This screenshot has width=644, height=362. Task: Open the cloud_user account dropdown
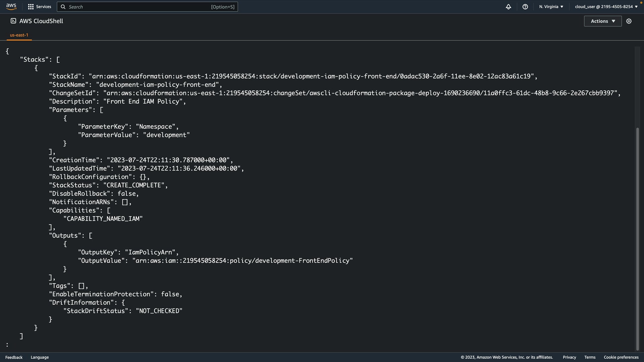click(x=606, y=7)
